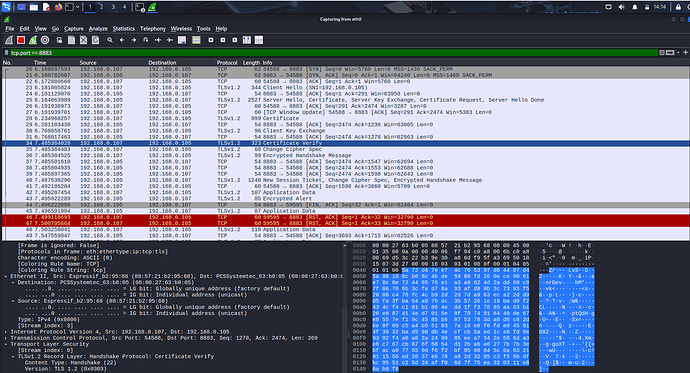Open the display filter history dropdown

pos(678,53)
